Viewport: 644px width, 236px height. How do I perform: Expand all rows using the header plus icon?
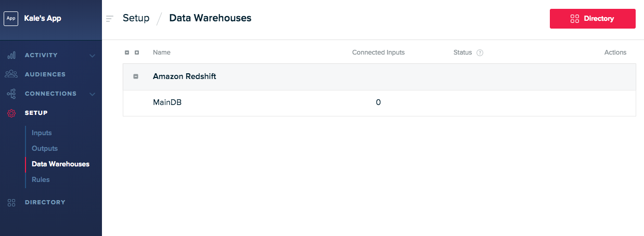[x=137, y=53]
